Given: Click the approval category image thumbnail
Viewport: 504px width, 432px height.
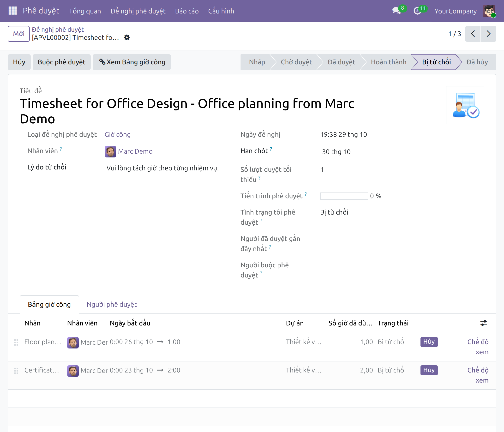Looking at the screenshot, I should point(465,105).
